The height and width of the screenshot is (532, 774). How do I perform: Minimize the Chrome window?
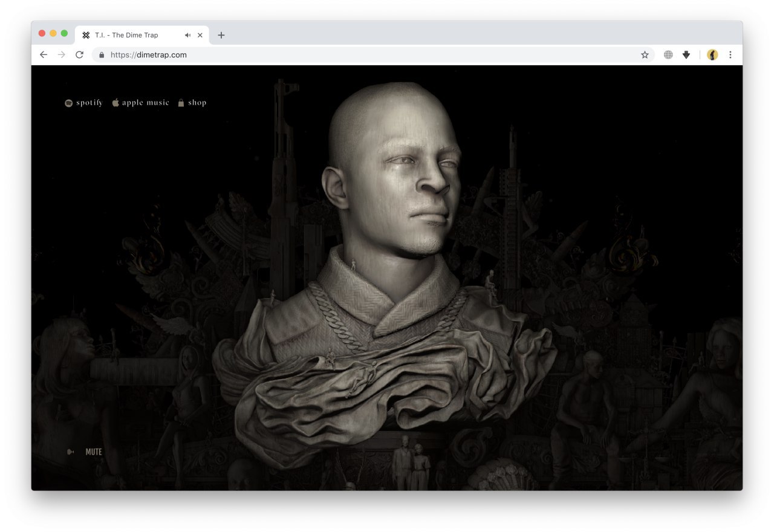tap(53, 33)
